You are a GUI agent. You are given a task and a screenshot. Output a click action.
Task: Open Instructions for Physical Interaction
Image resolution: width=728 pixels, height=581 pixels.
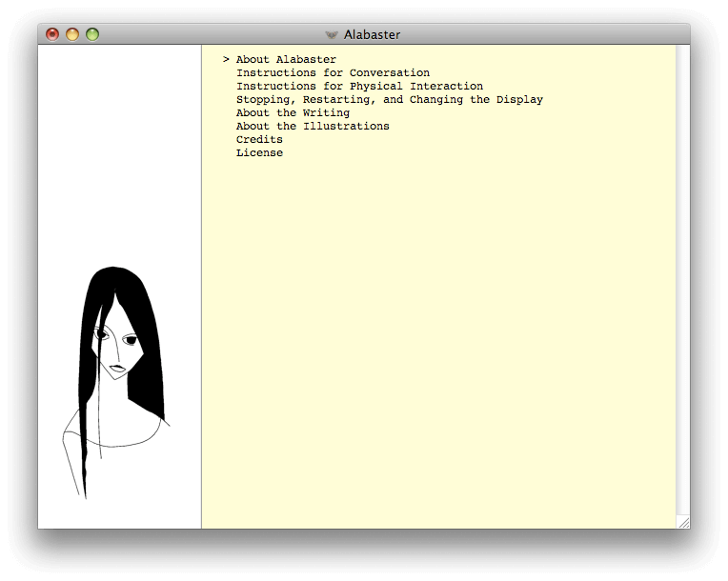pos(359,87)
